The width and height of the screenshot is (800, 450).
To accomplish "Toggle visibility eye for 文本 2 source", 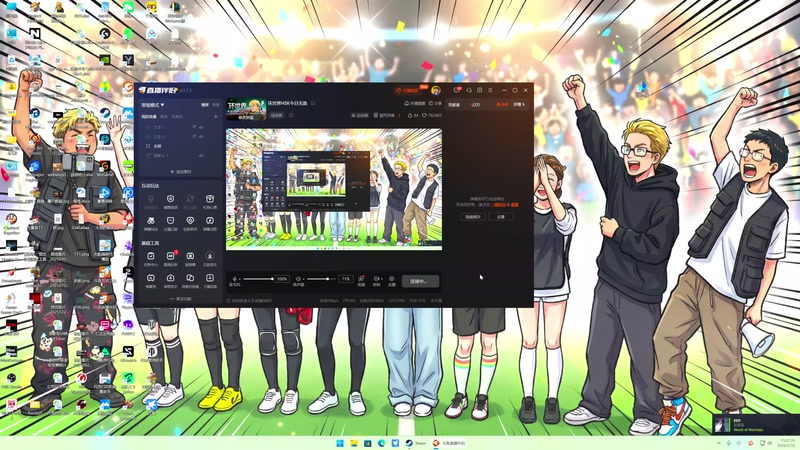I will tap(201, 137).
